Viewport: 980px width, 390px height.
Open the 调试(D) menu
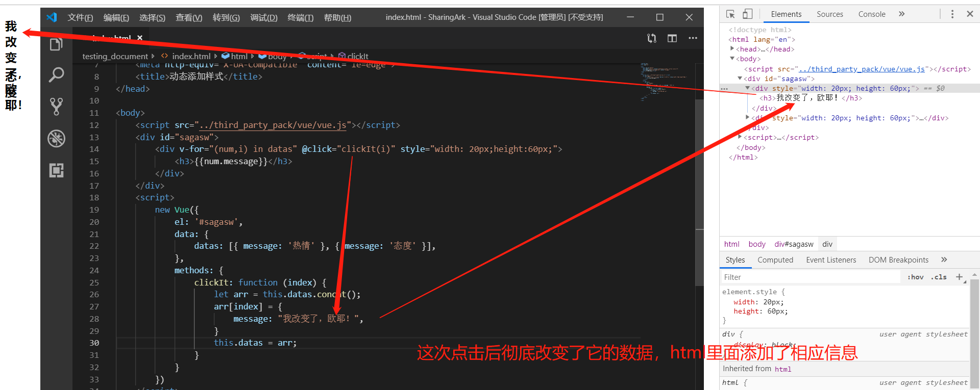tap(264, 17)
